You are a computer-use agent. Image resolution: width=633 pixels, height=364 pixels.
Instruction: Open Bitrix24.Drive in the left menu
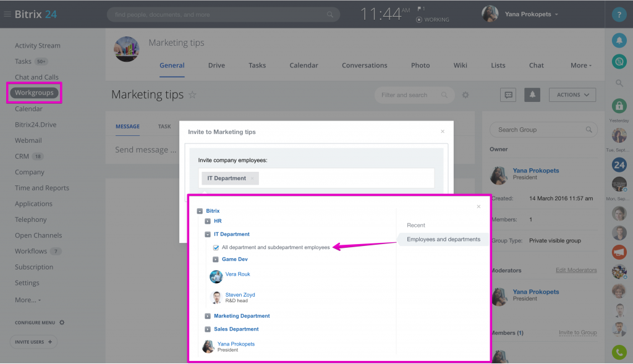click(x=35, y=125)
